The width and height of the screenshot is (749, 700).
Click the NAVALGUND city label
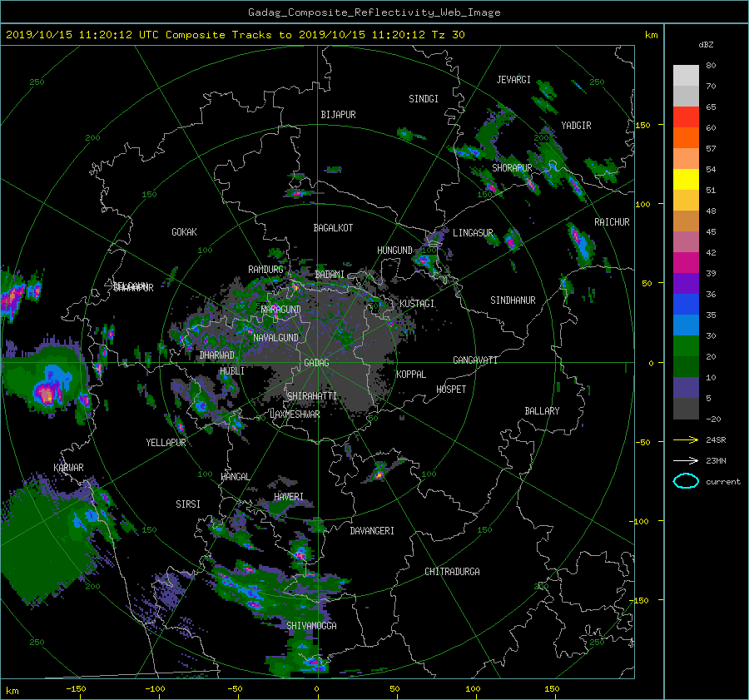pos(275,338)
